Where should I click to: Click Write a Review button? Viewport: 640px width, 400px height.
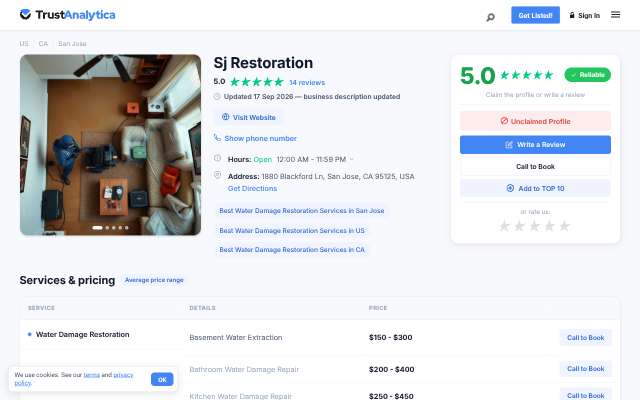(535, 144)
